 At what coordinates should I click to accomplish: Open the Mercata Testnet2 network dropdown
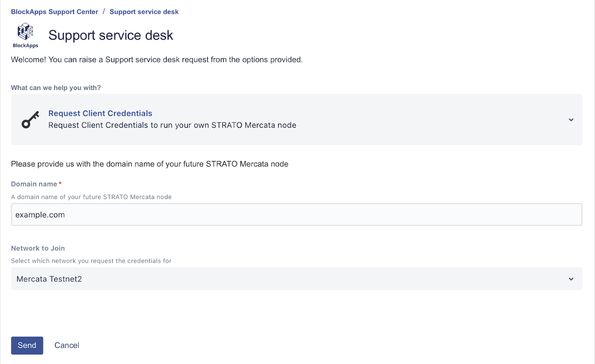coord(296,279)
